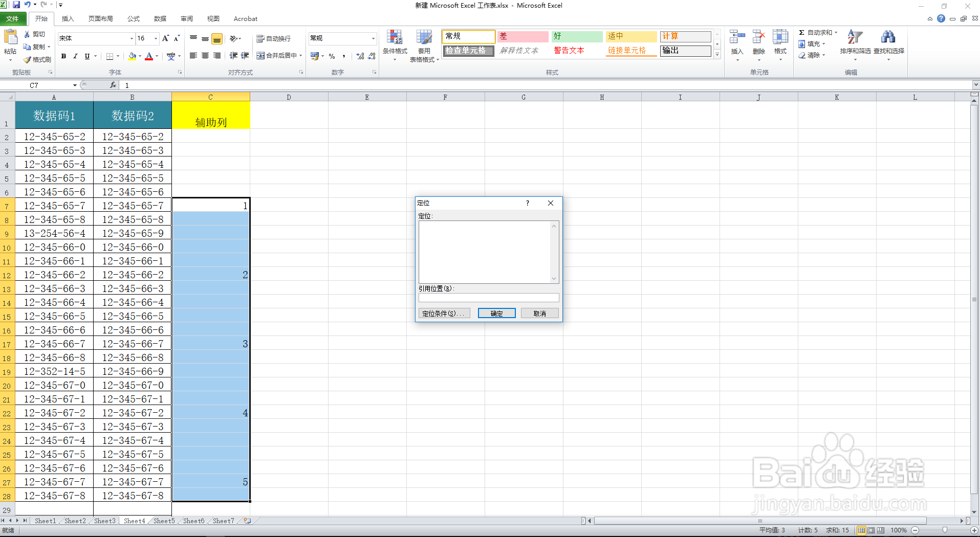The height and width of the screenshot is (537, 980).
Task: Click the Comma Style icon
Action: point(344,56)
